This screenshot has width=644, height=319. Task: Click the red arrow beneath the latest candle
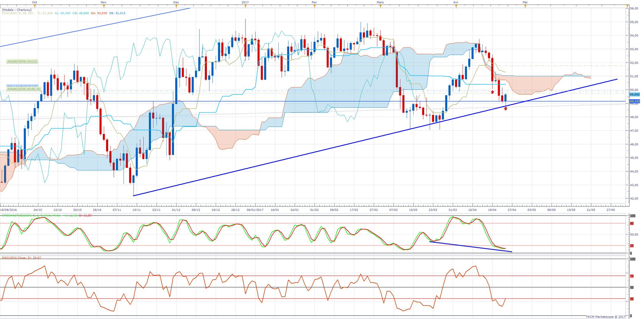pyautogui.click(x=506, y=108)
